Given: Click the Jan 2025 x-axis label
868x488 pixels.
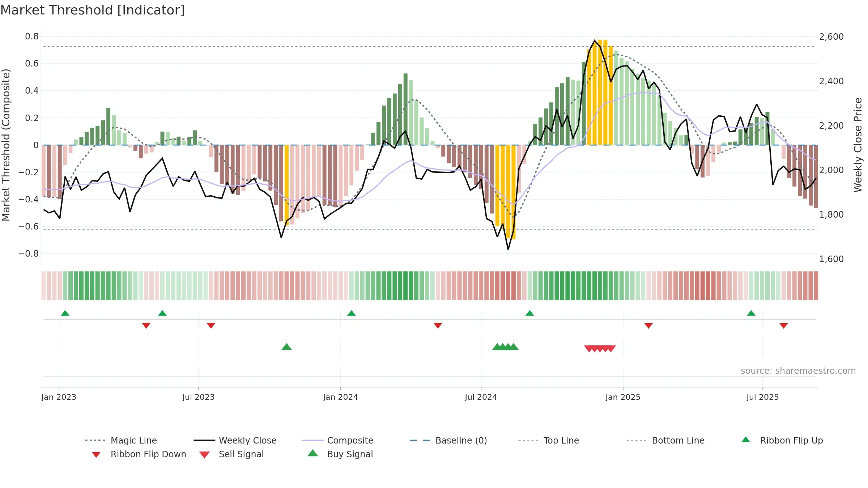Looking at the screenshot, I should [623, 397].
